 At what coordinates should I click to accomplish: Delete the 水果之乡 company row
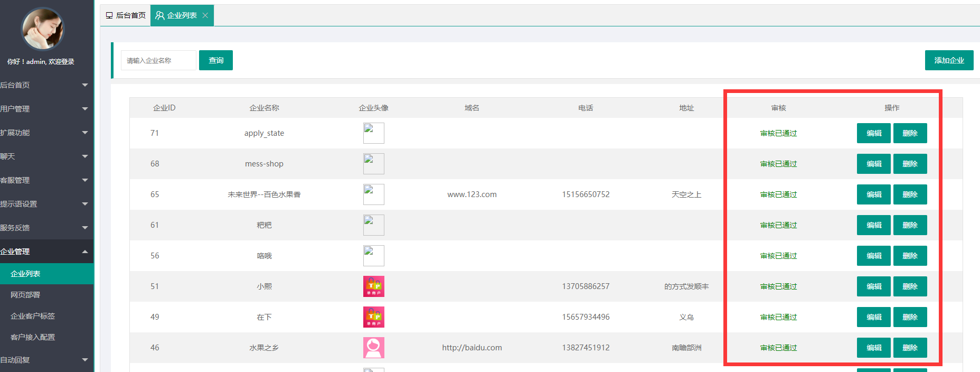tap(910, 348)
